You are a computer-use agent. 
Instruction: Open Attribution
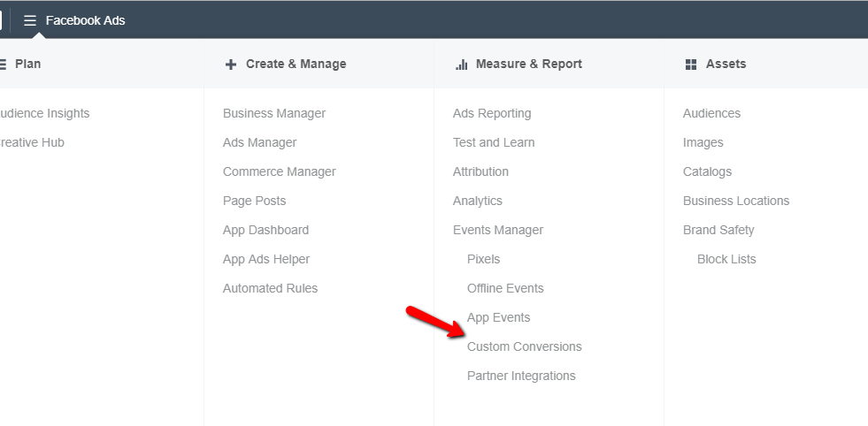click(x=480, y=172)
